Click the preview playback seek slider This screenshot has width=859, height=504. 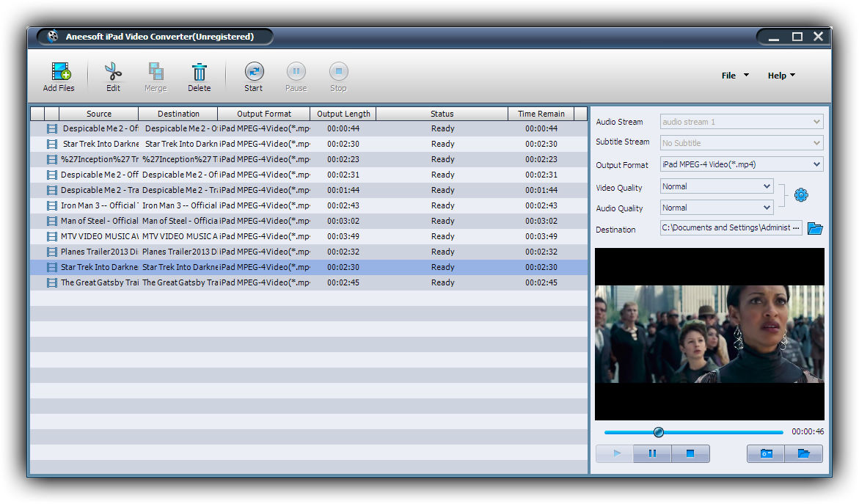(693, 432)
